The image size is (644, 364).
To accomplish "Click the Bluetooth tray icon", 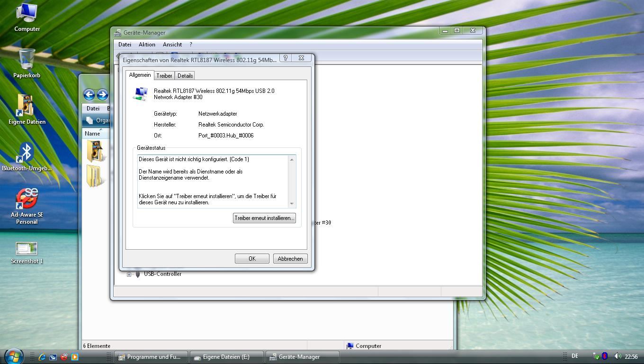I will tap(605, 356).
